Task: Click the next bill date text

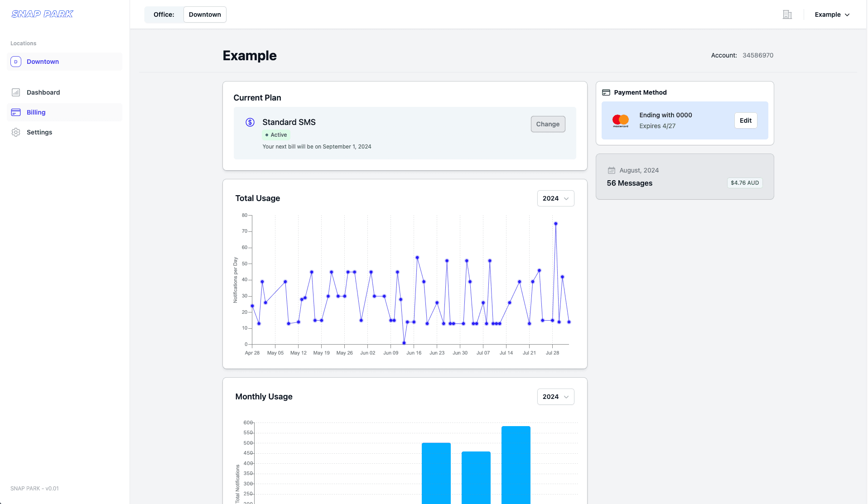Action: point(317,147)
